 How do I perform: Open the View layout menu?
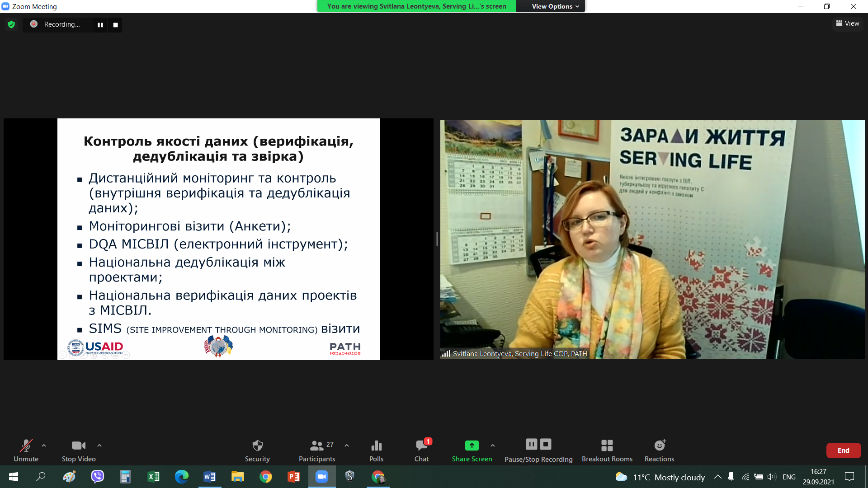pyautogui.click(x=848, y=23)
